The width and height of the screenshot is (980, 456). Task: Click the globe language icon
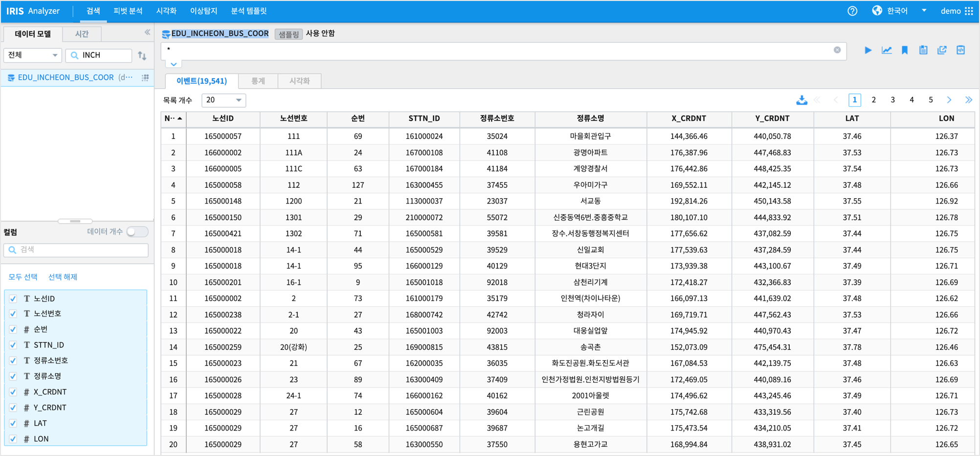[x=877, y=11]
